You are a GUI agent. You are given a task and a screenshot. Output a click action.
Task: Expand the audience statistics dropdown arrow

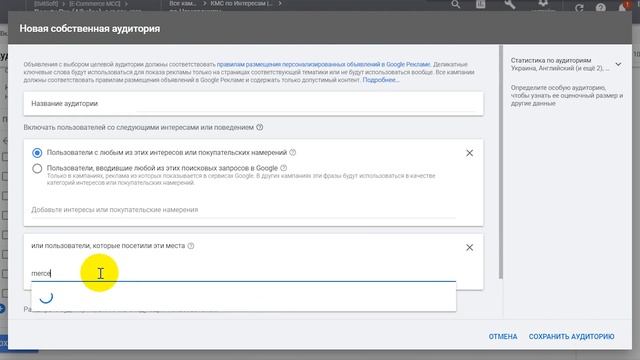(x=618, y=64)
